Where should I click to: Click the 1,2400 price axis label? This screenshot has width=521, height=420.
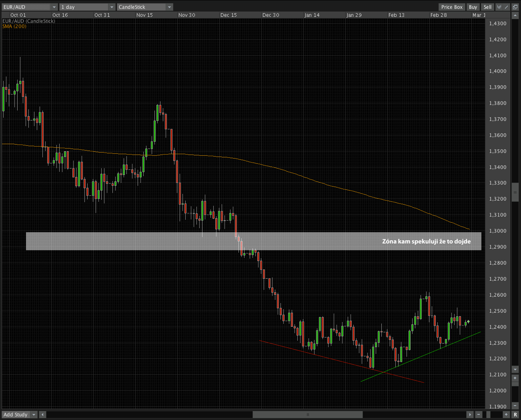(498, 327)
